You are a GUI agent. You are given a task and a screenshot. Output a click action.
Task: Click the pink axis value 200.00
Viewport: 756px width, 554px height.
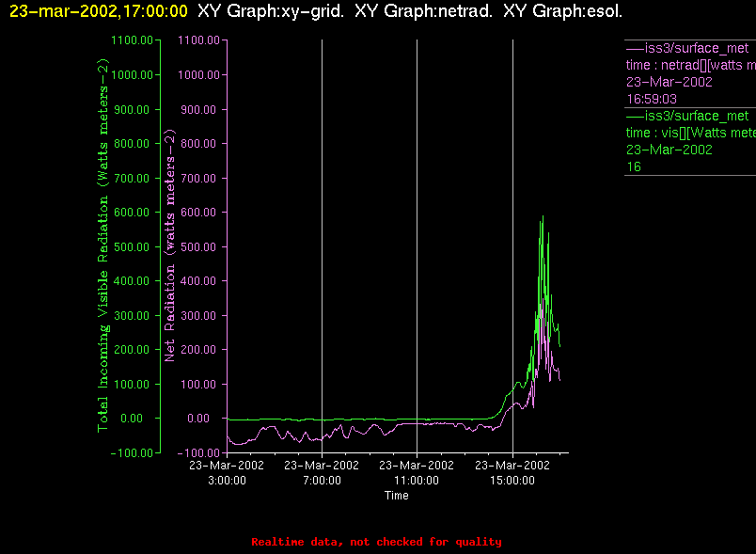198,350
